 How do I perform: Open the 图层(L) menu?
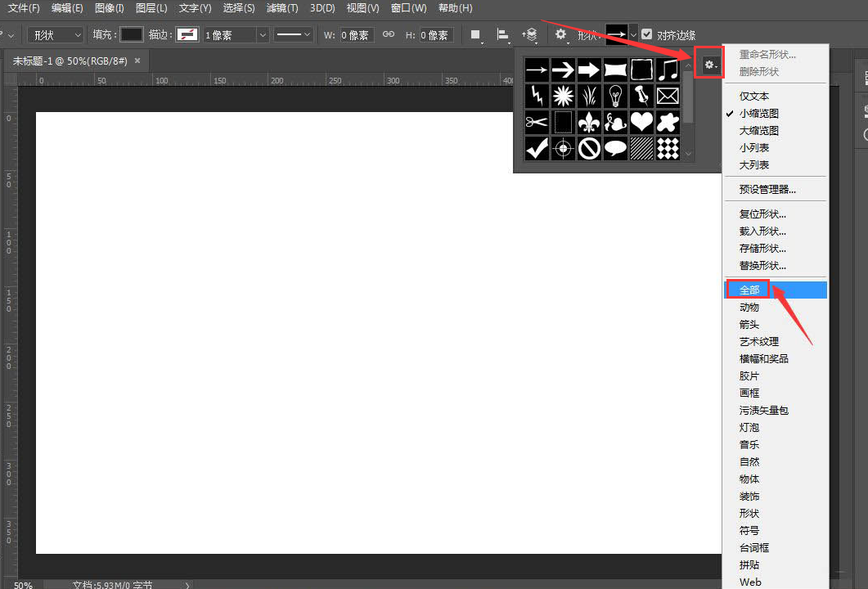(151, 8)
